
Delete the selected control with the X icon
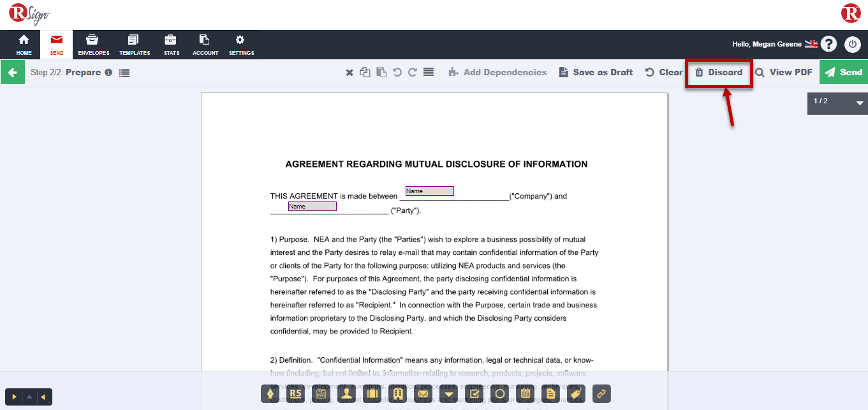tap(349, 73)
